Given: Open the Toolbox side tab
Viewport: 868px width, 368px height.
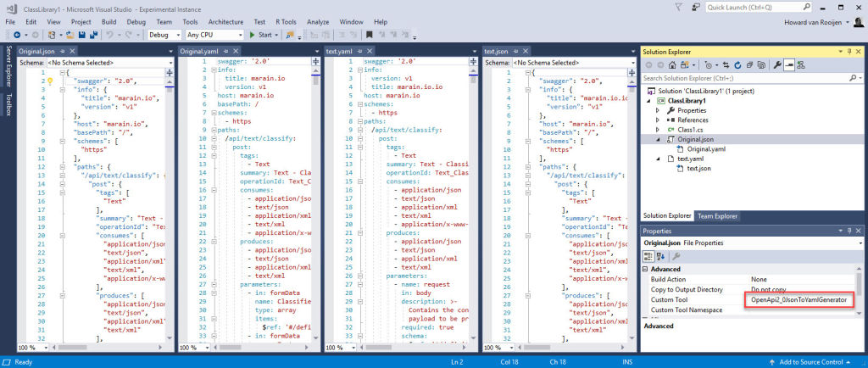Looking at the screenshot, I should tap(8, 104).
